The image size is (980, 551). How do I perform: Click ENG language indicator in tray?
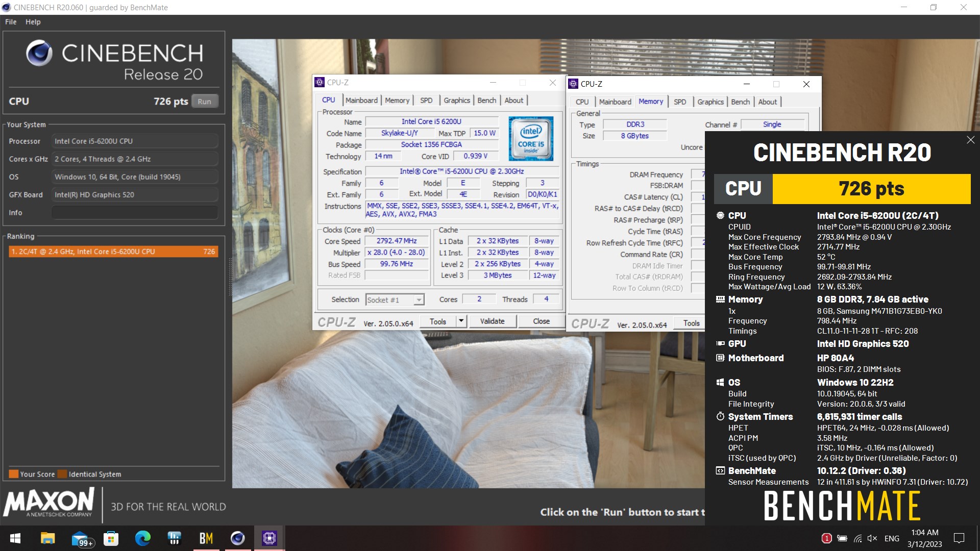[892, 538]
